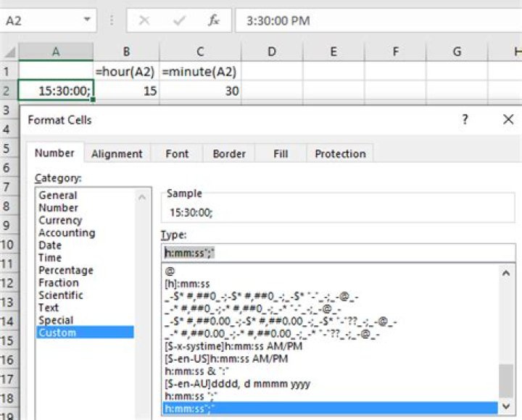Click the Insert Function fx icon
The image size is (522, 420).
(x=213, y=20)
